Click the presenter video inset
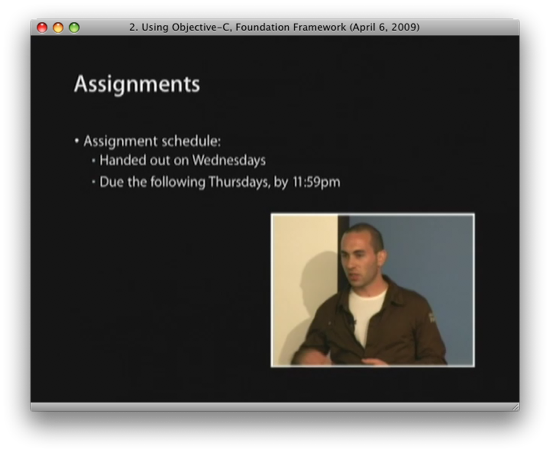Viewport: 550px width, 453px height. point(373,290)
